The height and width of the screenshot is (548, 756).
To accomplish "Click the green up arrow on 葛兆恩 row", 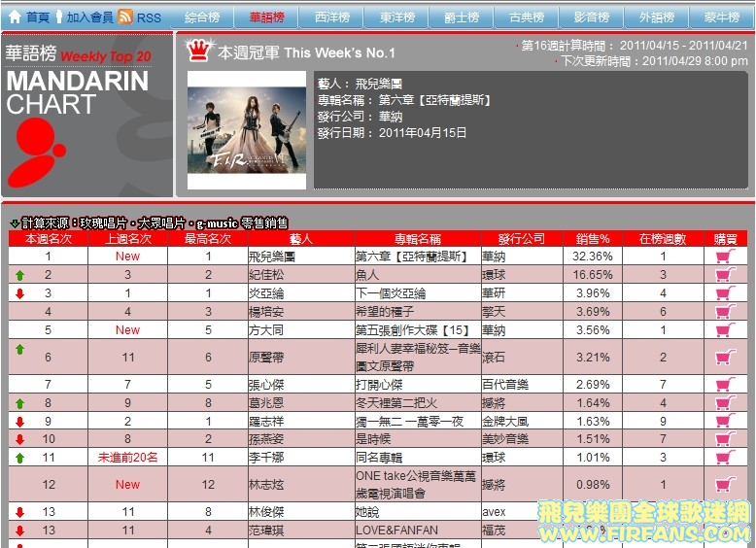I will tap(19, 403).
